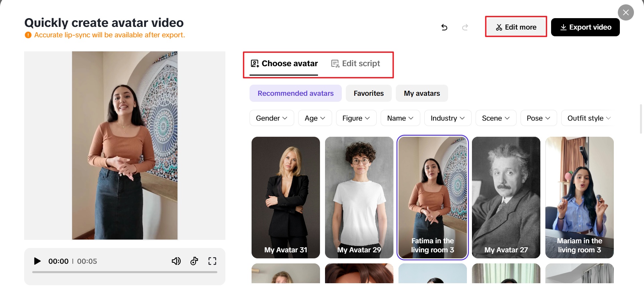
Task: Click the TikTok sound icon in the player
Action: (x=194, y=261)
